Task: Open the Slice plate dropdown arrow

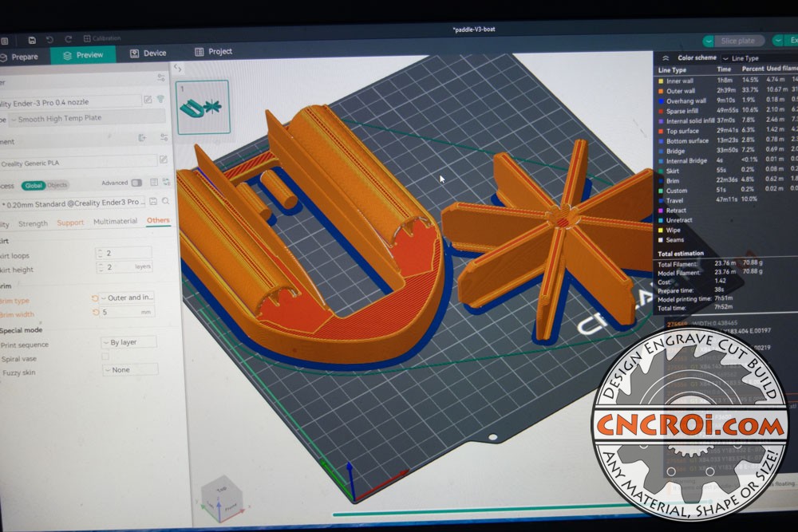Action: 709,41
